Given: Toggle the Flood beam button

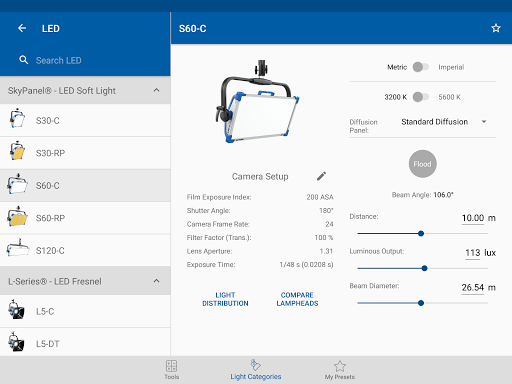Looking at the screenshot, I should (x=422, y=164).
